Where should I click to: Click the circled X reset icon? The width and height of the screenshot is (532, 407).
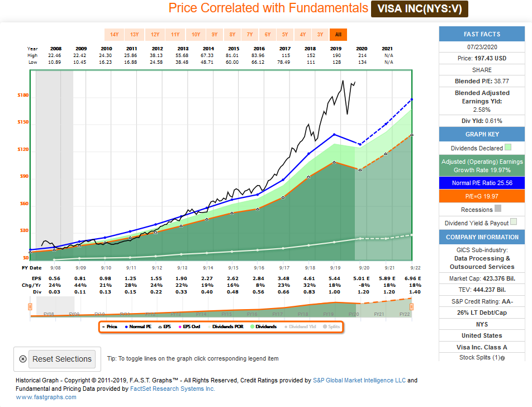point(23,359)
